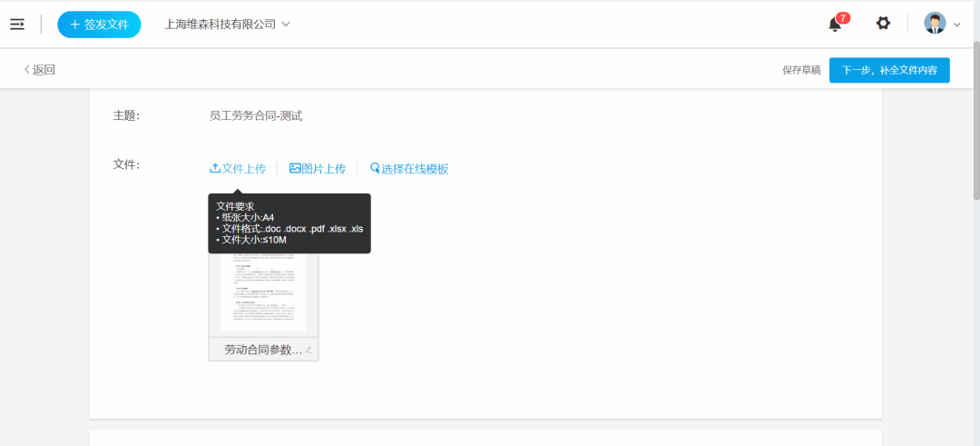Open the hamburger navigation menu
Image resolution: width=980 pixels, height=446 pixels.
tap(17, 25)
